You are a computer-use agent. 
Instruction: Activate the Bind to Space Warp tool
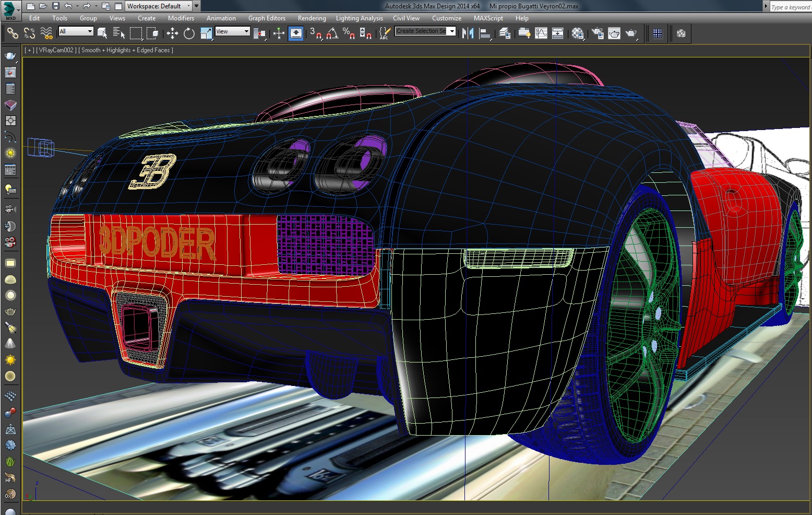point(46,33)
